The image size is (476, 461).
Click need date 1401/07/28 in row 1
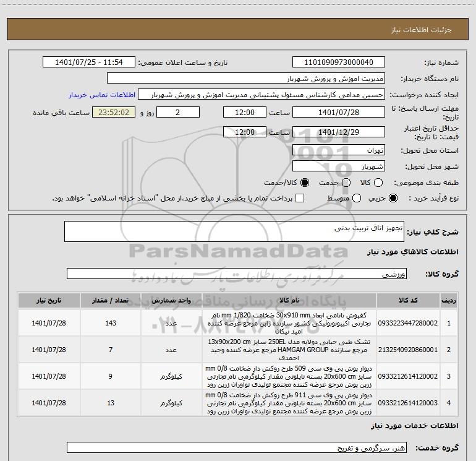[x=49, y=323]
